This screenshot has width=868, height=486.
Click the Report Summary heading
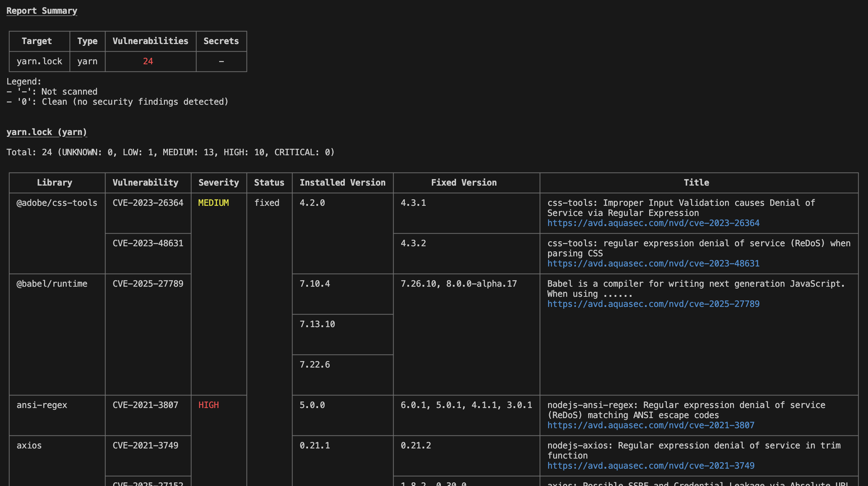[42, 11]
